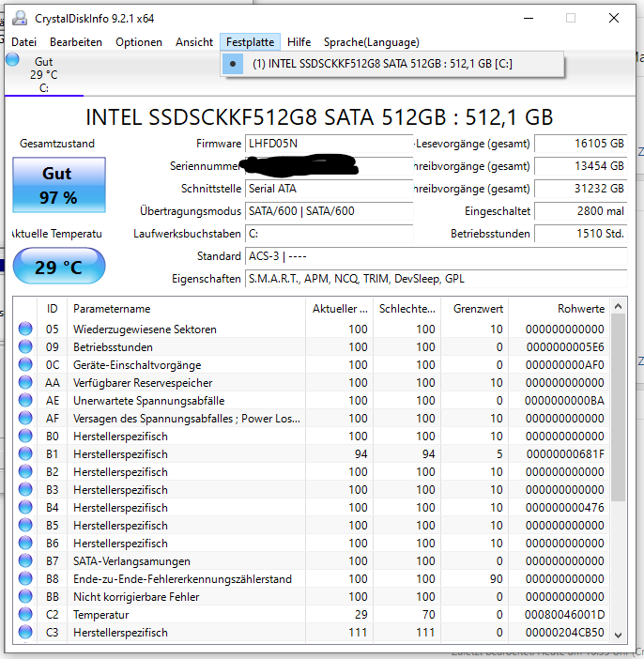Click status orb of Betriebsstunden row 09
The height and width of the screenshot is (659, 644).
tap(25, 346)
